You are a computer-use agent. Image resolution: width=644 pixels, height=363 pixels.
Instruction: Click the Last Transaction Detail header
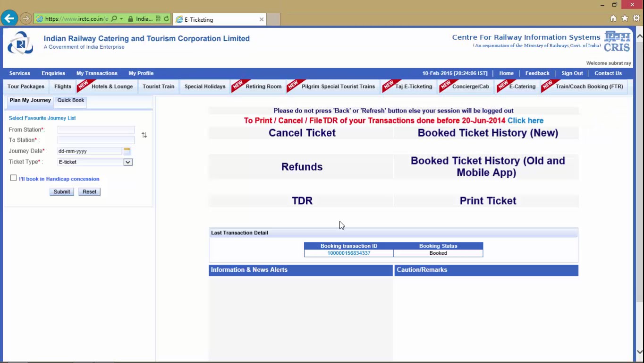coord(393,233)
